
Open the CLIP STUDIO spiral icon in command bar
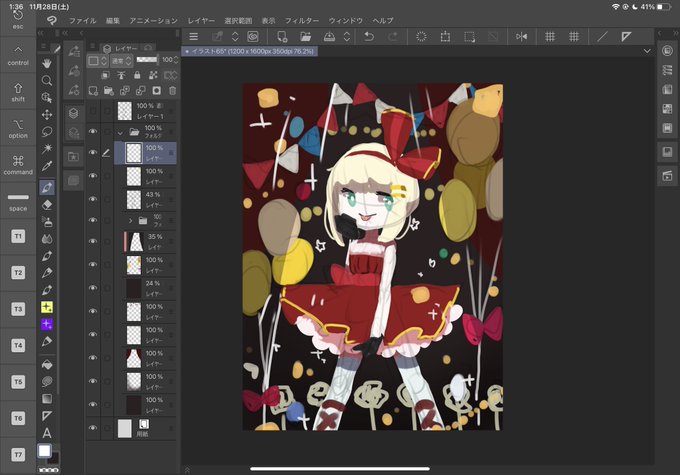point(253,37)
